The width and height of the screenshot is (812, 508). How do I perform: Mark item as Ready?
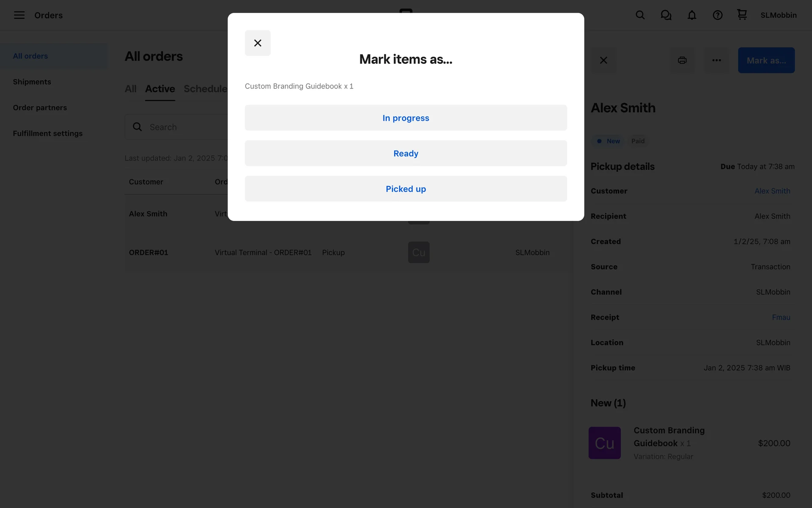[x=406, y=153]
